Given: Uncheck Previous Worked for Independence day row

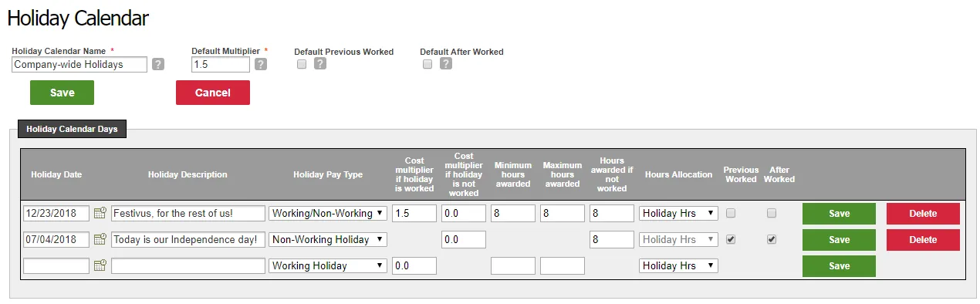Looking at the screenshot, I should tap(731, 240).
